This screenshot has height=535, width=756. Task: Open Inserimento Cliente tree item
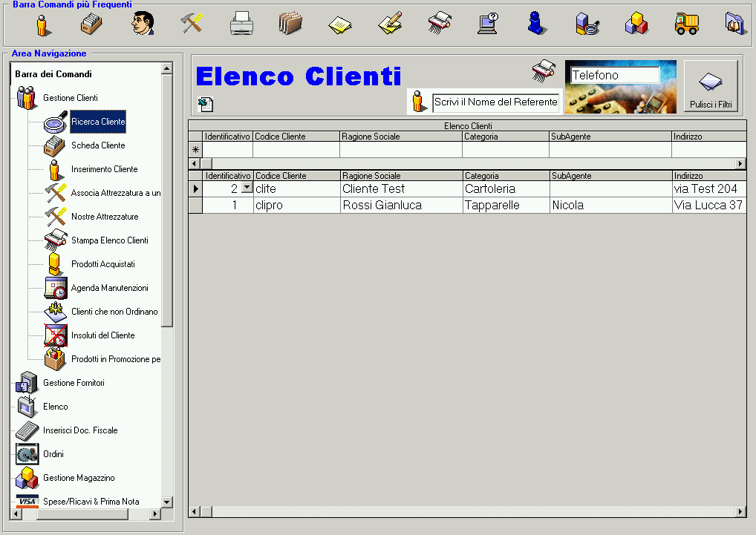pyautogui.click(x=104, y=169)
